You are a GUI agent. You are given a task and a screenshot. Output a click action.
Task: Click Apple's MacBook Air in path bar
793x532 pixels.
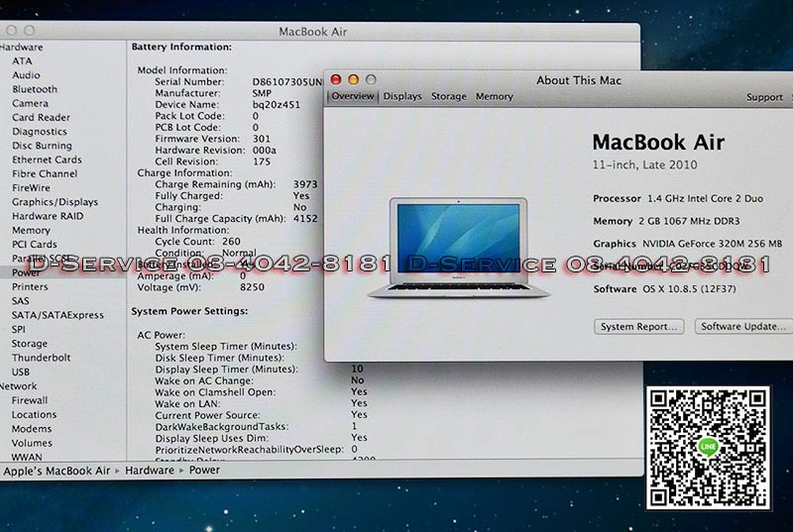[x=57, y=471]
